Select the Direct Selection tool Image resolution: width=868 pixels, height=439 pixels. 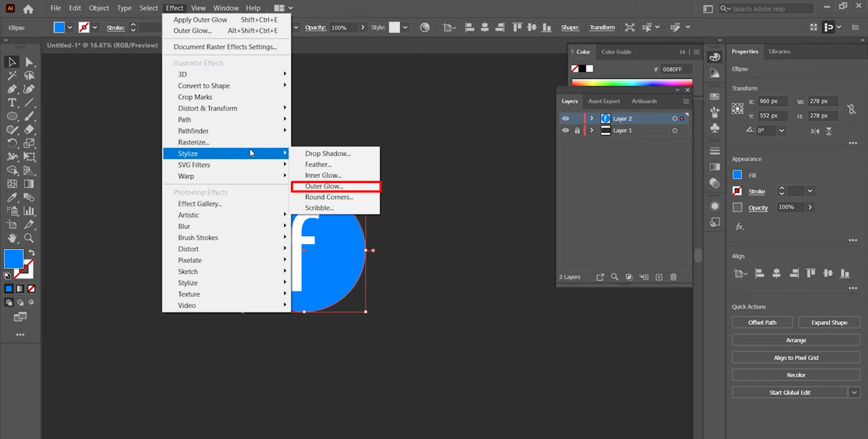(29, 62)
